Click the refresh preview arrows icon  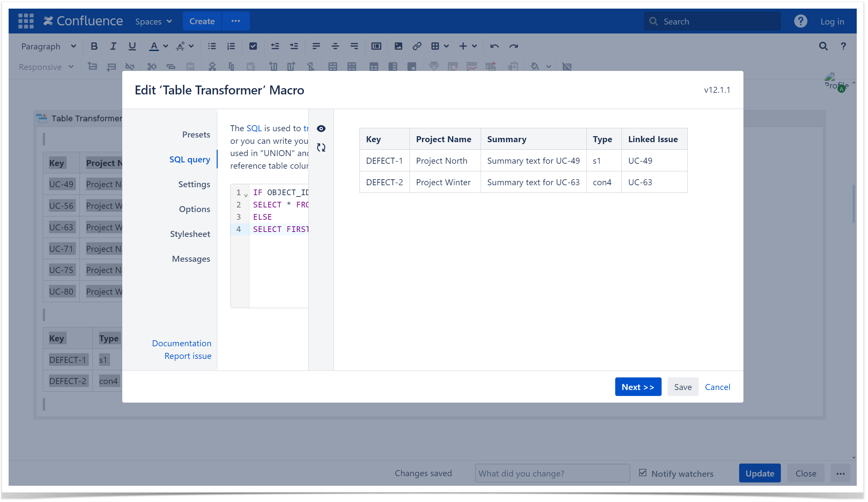(321, 147)
